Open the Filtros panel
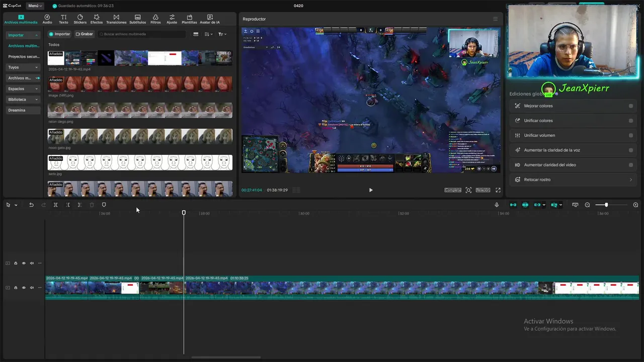 click(x=155, y=19)
